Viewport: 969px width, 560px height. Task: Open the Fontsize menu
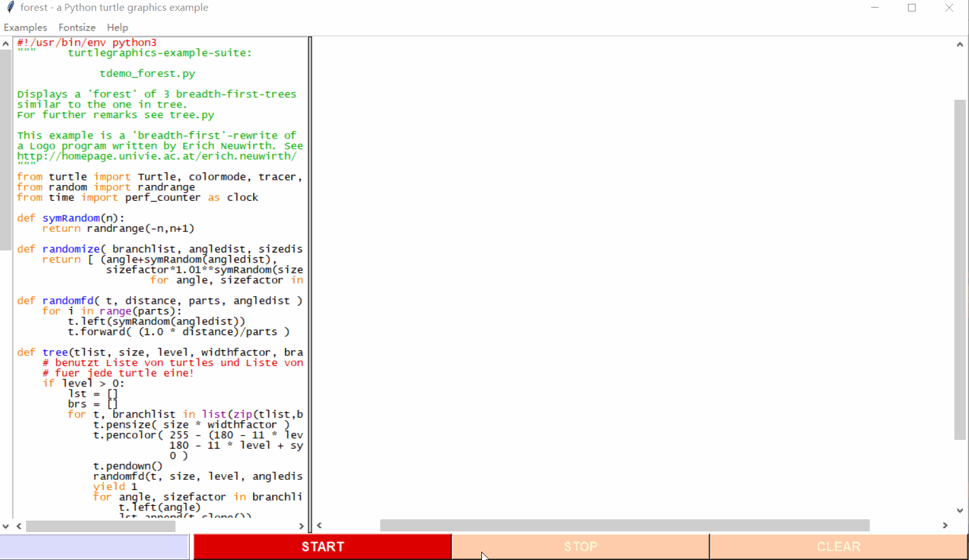77,27
